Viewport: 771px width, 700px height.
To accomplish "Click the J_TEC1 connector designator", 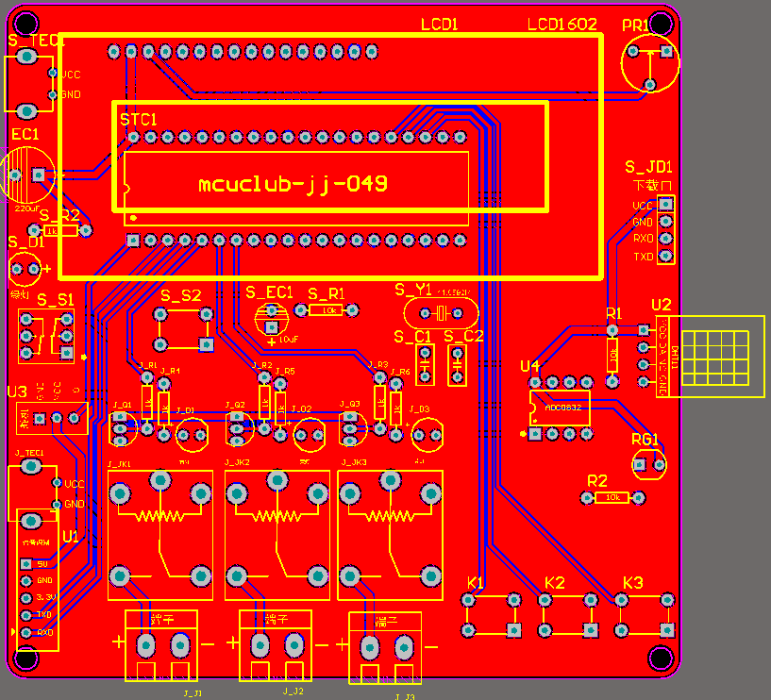I will click(28, 453).
